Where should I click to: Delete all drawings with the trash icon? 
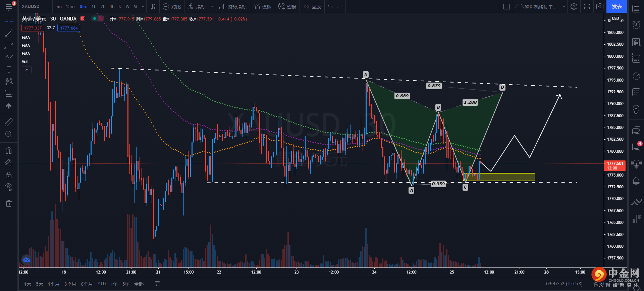(x=9, y=203)
